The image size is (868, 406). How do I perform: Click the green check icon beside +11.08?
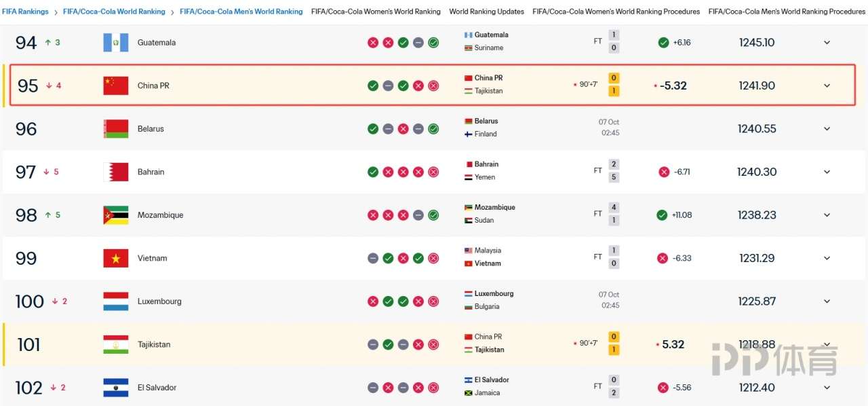(662, 215)
